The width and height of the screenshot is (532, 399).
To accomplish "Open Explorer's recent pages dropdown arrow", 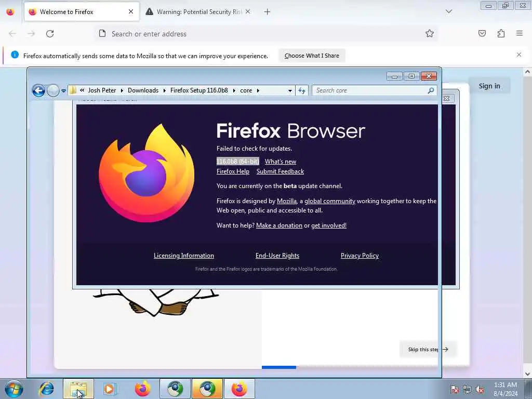I will [x=63, y=90].
